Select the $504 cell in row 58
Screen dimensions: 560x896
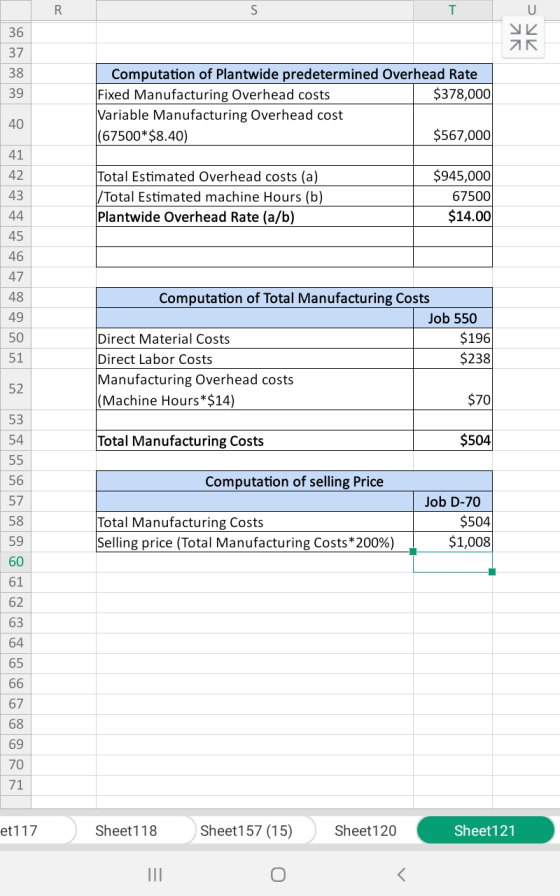coord(453,522)
